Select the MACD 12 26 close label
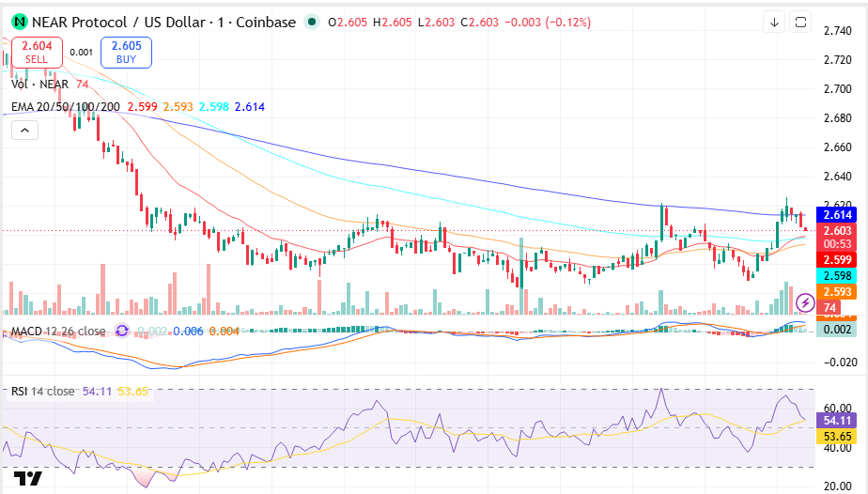The image size is (868, 494). [x=58, y=331]
